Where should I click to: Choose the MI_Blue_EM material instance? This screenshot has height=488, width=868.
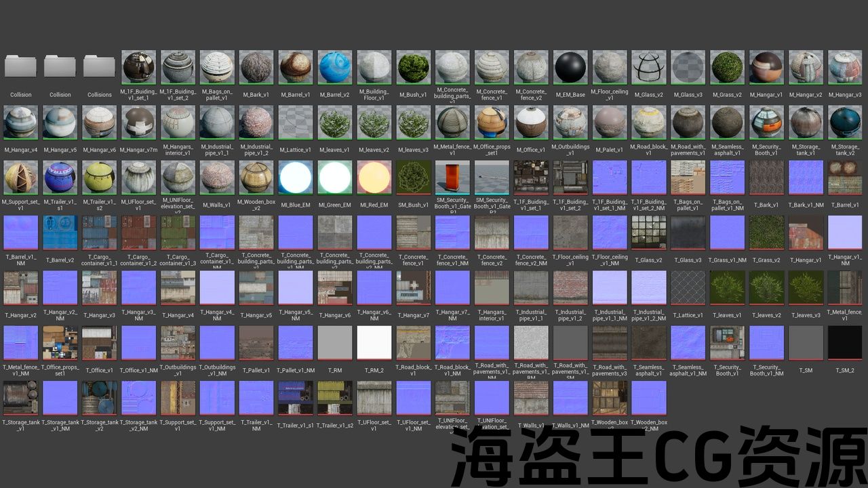point(296,178)
